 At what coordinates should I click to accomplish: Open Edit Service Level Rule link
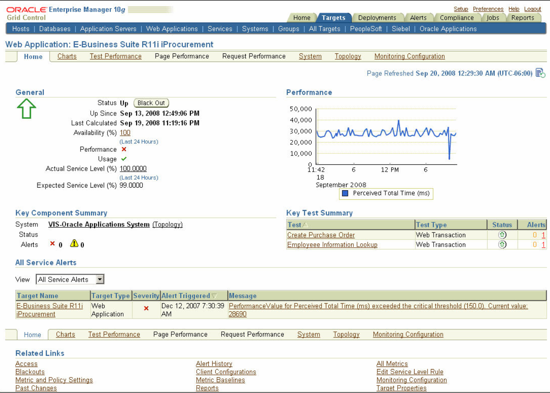(x=410, y=372)
